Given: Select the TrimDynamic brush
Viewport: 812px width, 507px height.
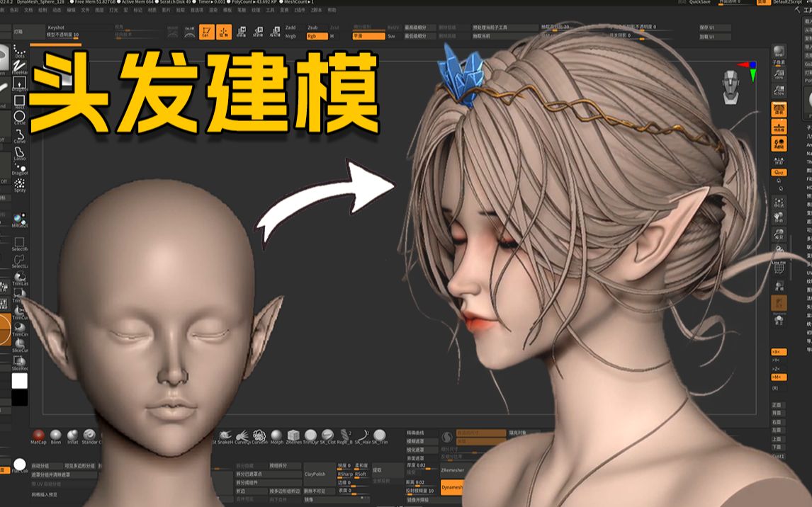Looking at the screenshot, I should coord(311,435).
